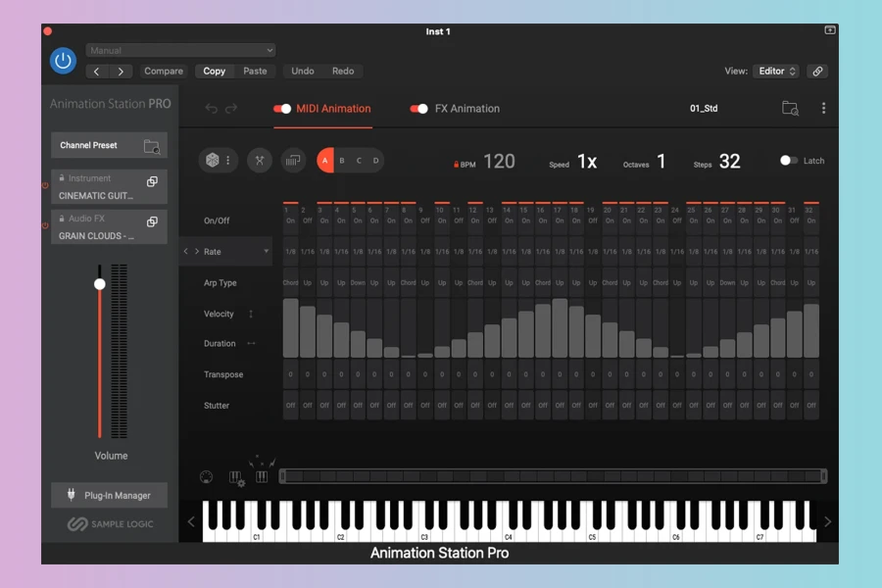Go to the next preset with right arrow
Screen dimensions: 882x588
pos(121,72)
